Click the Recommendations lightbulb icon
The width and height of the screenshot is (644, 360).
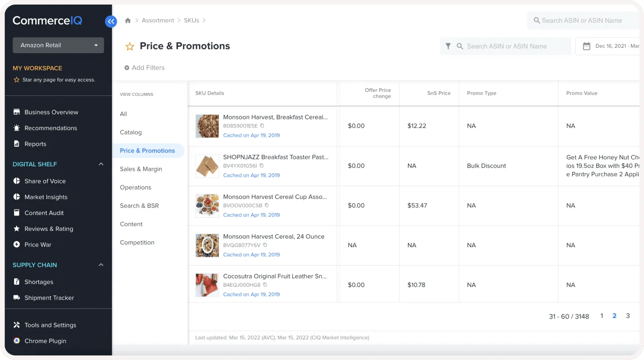(17, 128)
